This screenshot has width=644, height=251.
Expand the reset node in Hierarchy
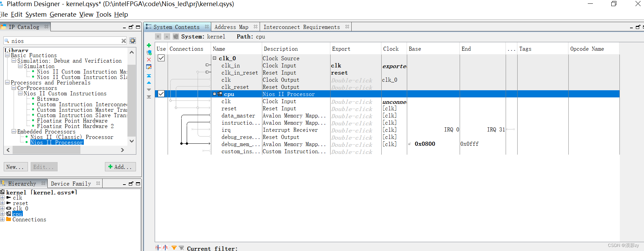pos(2,203)
